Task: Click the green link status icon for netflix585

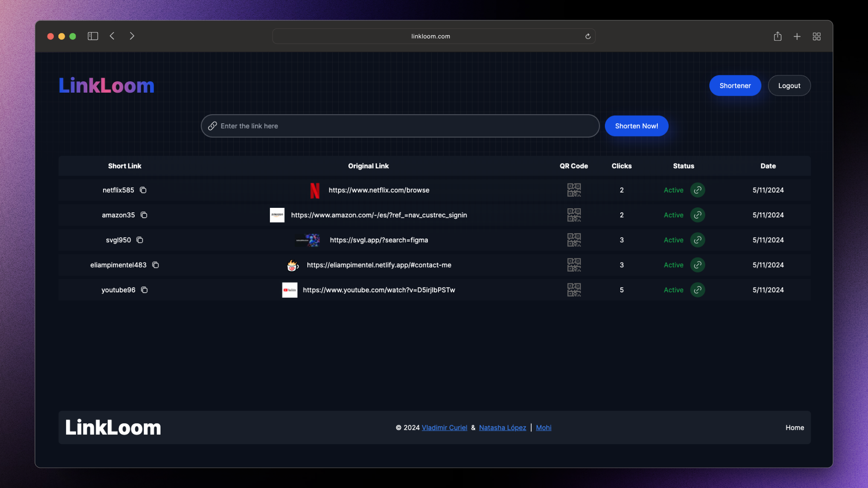Action: pyautogui.click(x=698, y=190)
